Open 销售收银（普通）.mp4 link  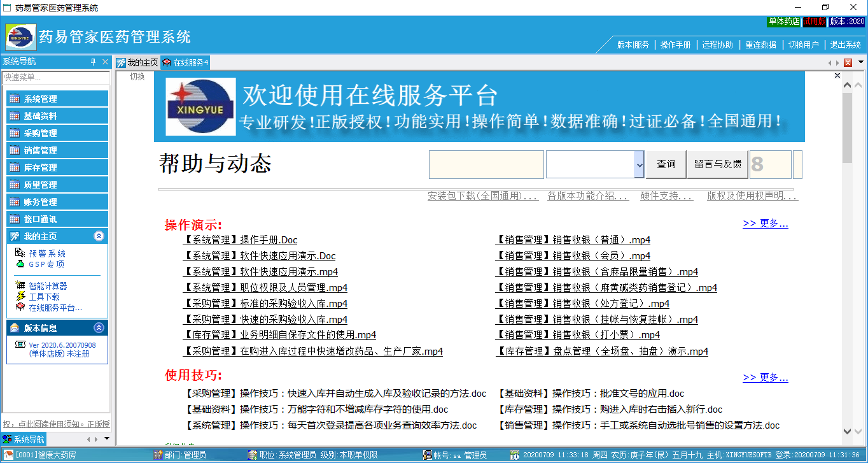tap(573, 240)
